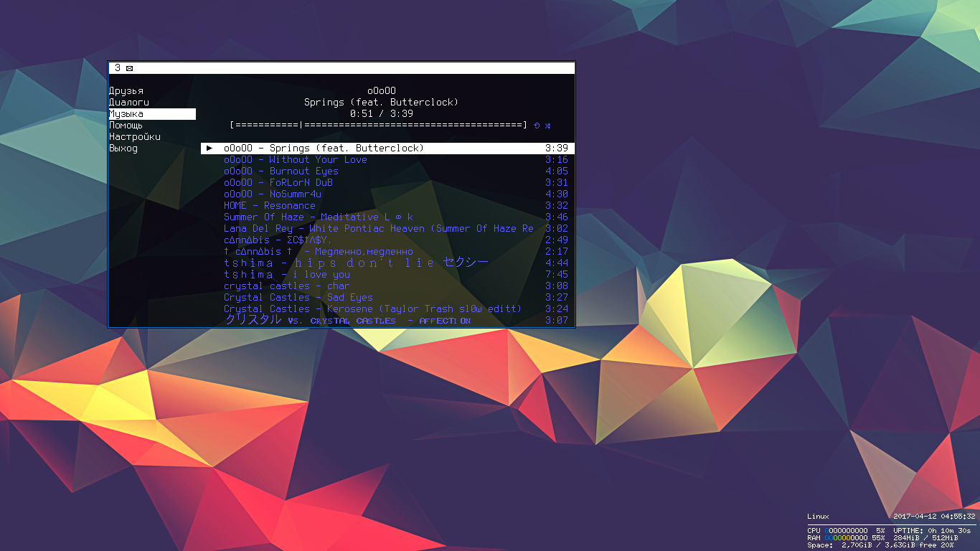The height and width of the screenshot is (551, 980).
Task: Toggle the repeat track icon
Action: click(537, 126)
